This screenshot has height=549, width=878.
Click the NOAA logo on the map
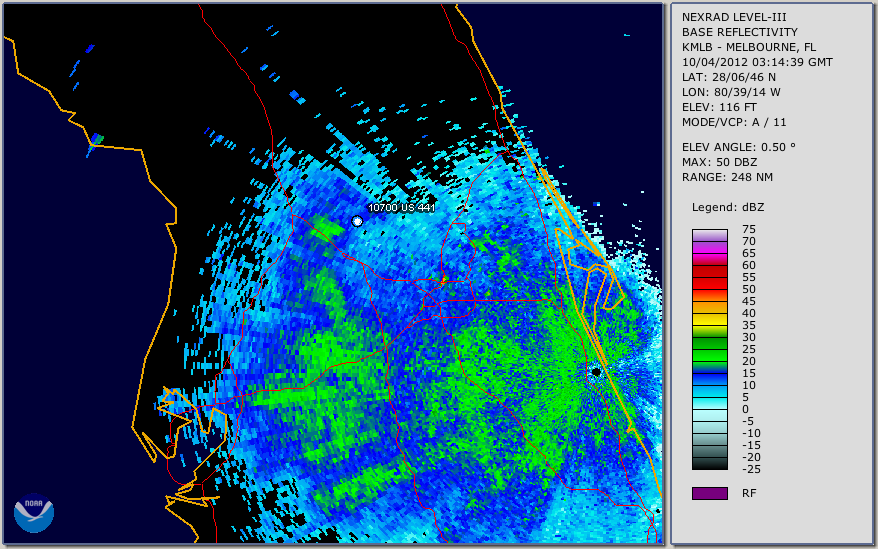pyautogui.click(x=34, y=513)
